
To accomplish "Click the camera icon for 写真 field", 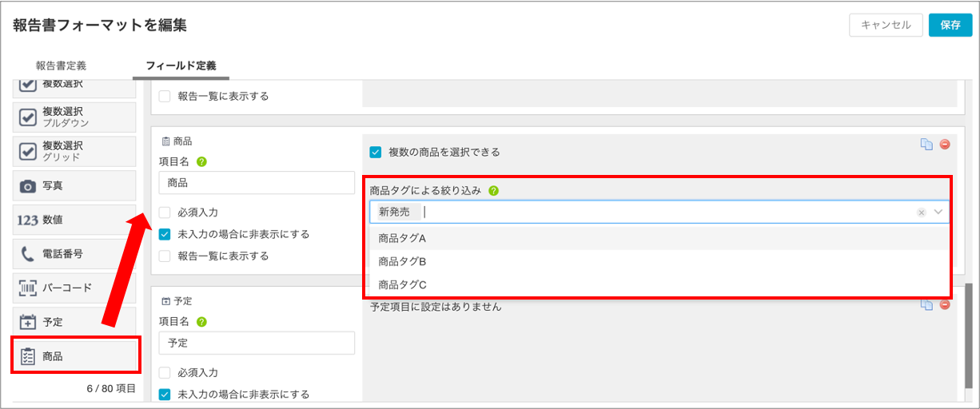I will [28, 185].
